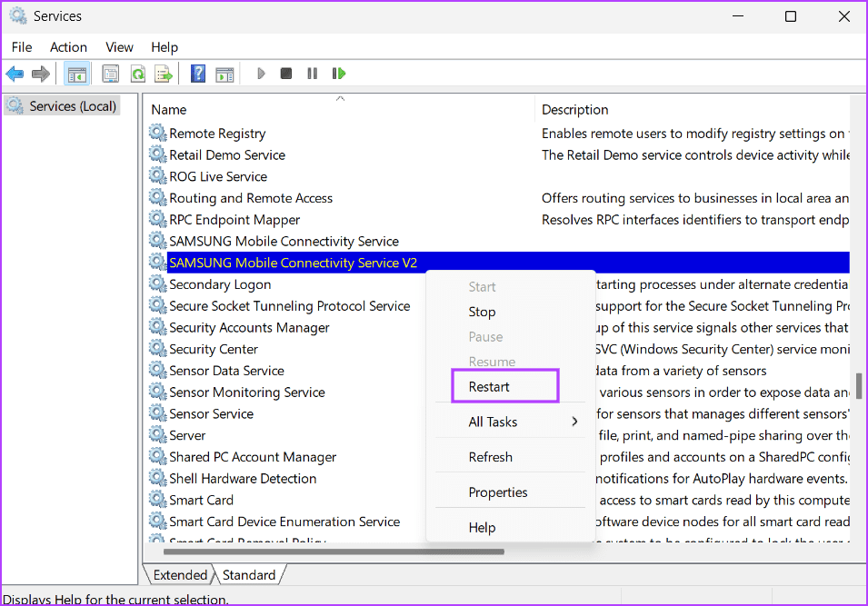Open Properties from the context menu
This screenshot has width=868, height=606.
(498, 492)
